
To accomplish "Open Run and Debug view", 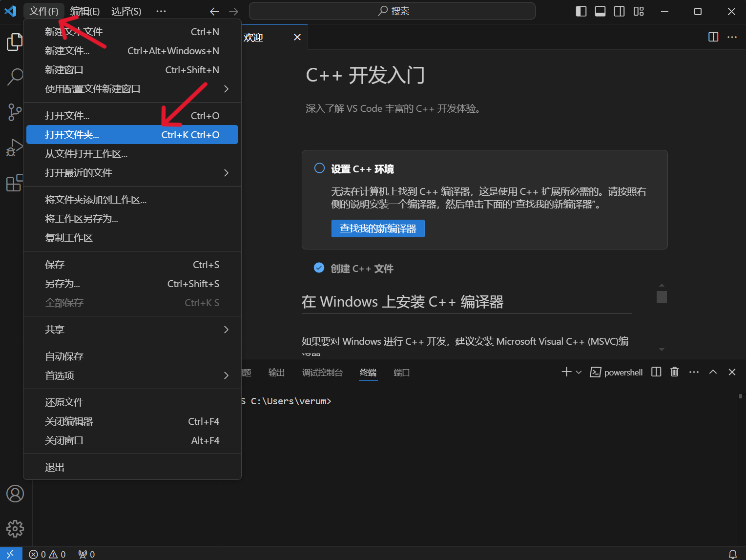I will [15, 147].
